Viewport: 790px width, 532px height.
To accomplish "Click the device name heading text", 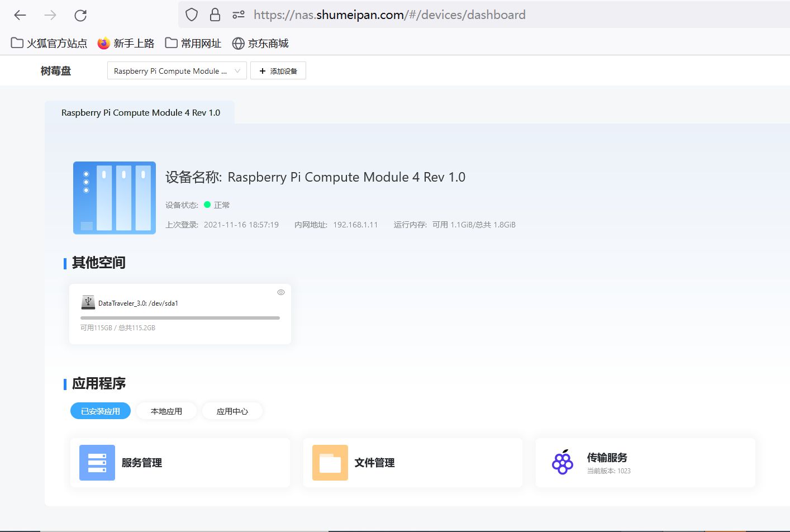I will point(315,177).
